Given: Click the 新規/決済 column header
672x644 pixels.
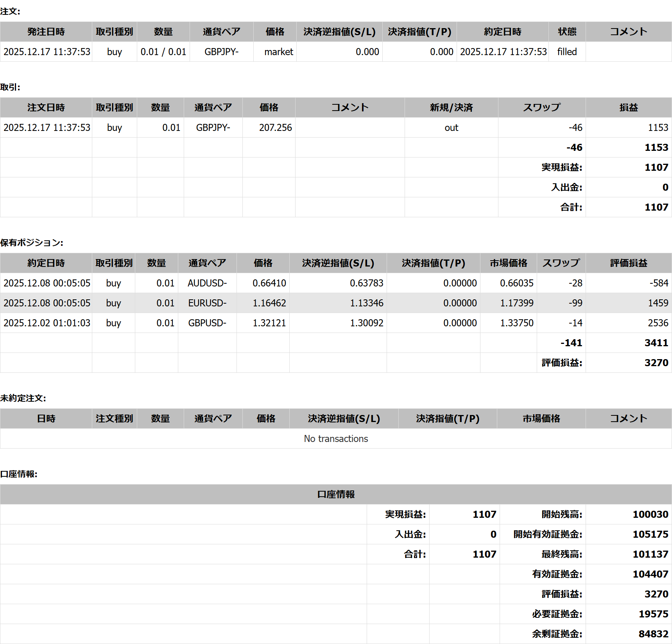Looking at the screenshot, I should pyautogui.click(x=451, y=107).
